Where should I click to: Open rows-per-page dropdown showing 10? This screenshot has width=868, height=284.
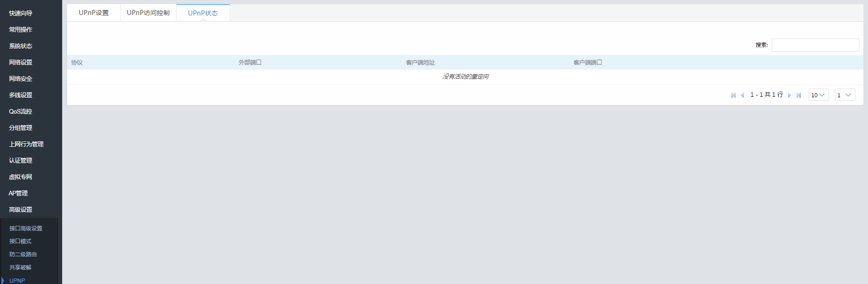818,95
